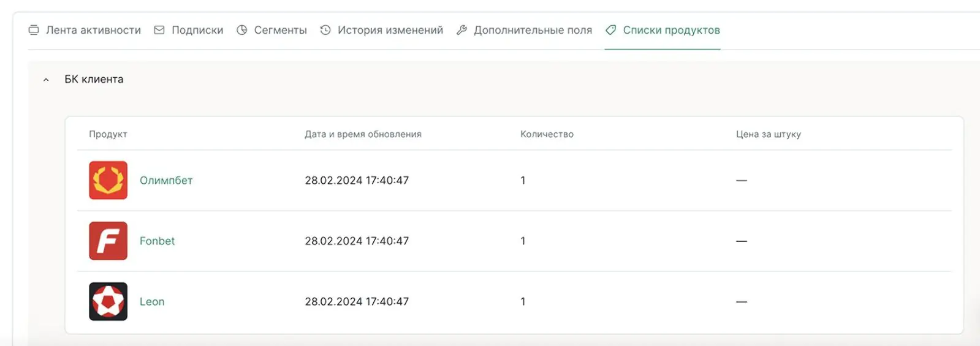Screen dimensions: 980x346
Task: Open the Fonbet logo thumbnail
Action: point(108,241)
